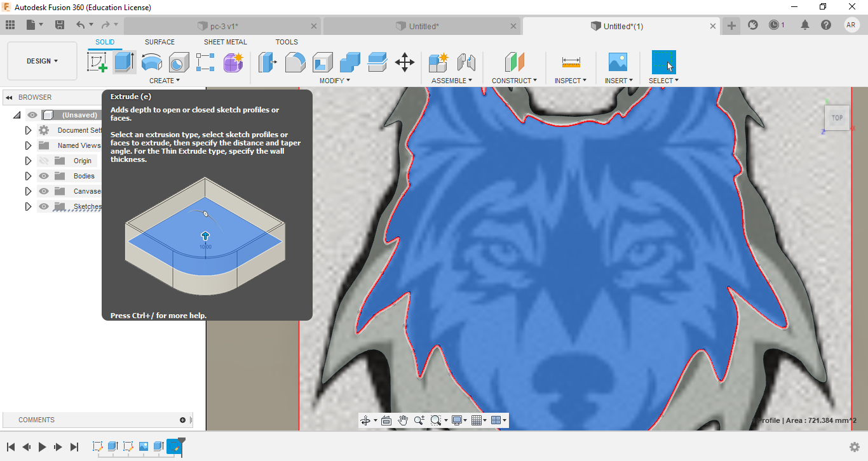Select the Fillet tool
The image size is (868, 461).
(x=295, y=62)
